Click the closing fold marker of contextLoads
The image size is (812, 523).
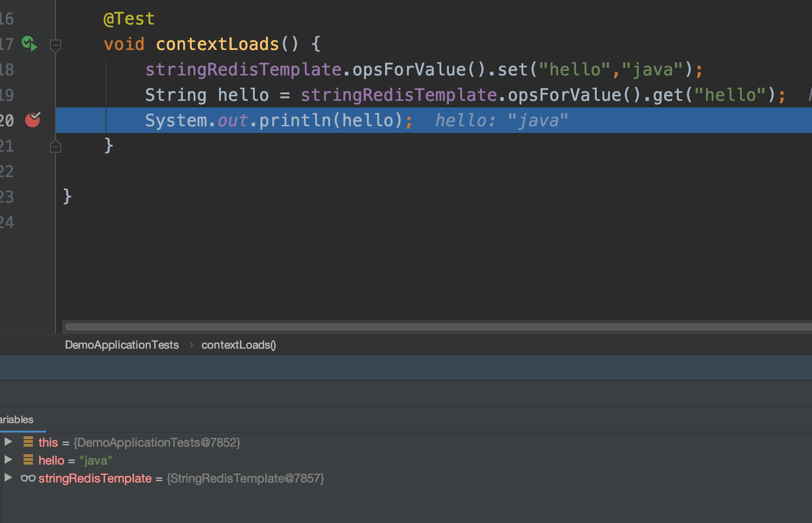(55, 147)
